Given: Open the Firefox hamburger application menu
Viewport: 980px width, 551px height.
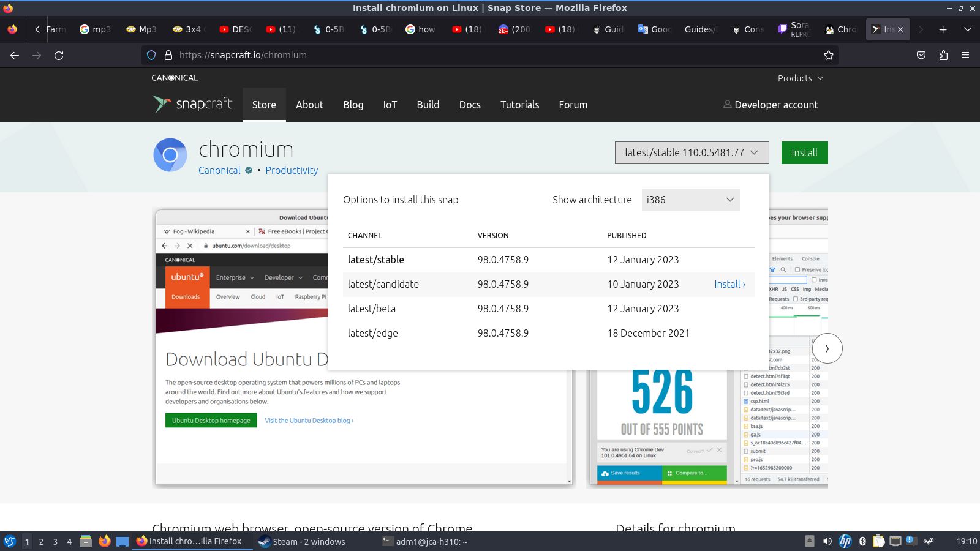Looking at the screenshot, I should click(x=965, y=55).
